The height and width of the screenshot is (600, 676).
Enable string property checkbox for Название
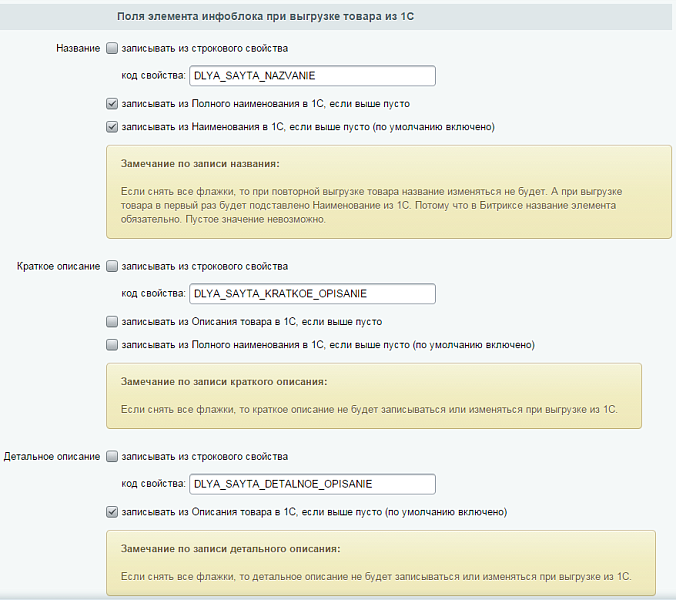pos(111,48)
